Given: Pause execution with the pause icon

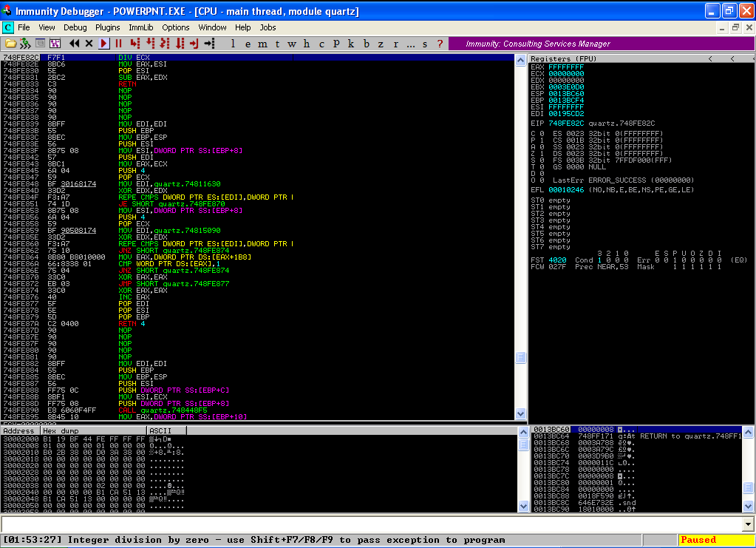Looking at the screenshot, I should pyautogui.click(x=118, y=44).
